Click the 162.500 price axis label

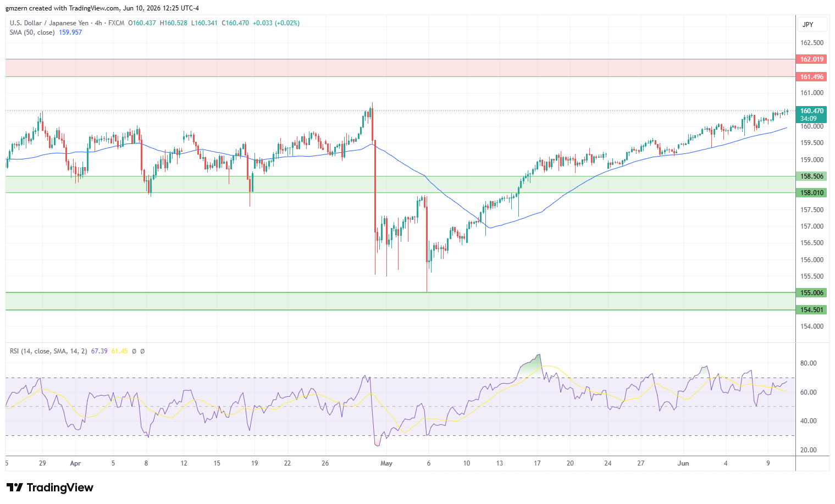coord(812,43)
